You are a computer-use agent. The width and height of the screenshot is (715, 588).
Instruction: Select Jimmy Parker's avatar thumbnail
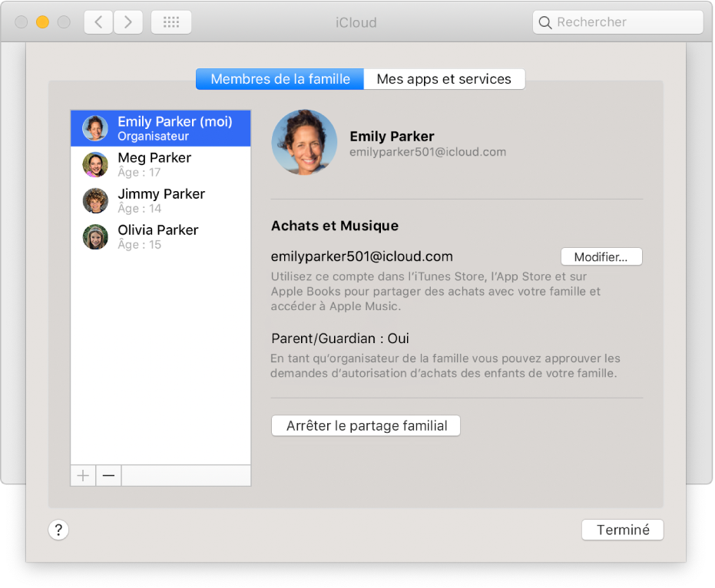point(95,200)
